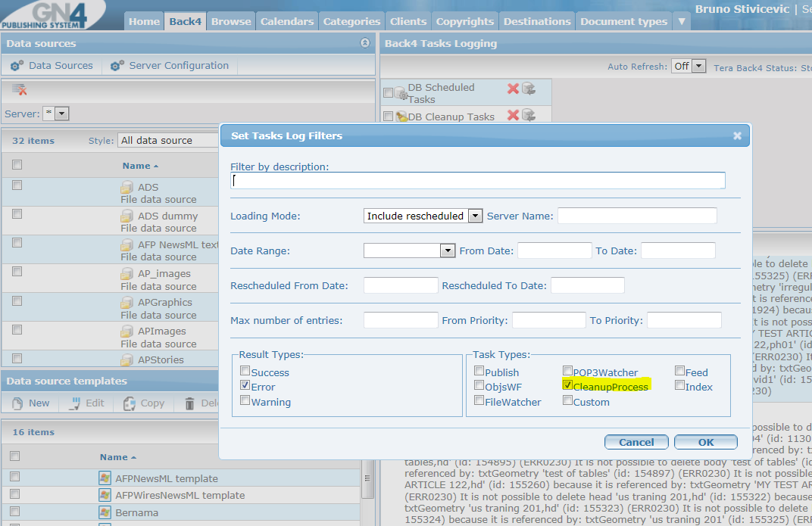Check the Success result type

pos(245,371)
